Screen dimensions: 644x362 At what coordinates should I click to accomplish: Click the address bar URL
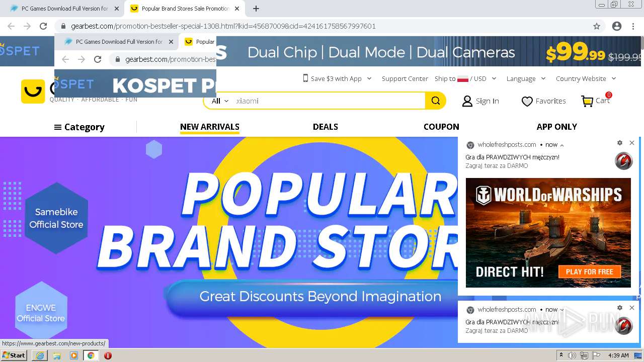(x=223, y=26)
